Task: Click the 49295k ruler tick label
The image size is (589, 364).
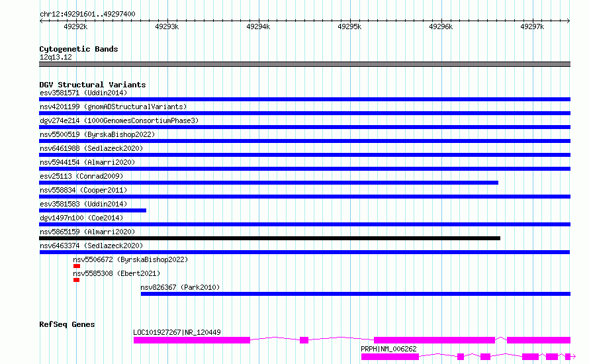Action: [x=349, y=26]
